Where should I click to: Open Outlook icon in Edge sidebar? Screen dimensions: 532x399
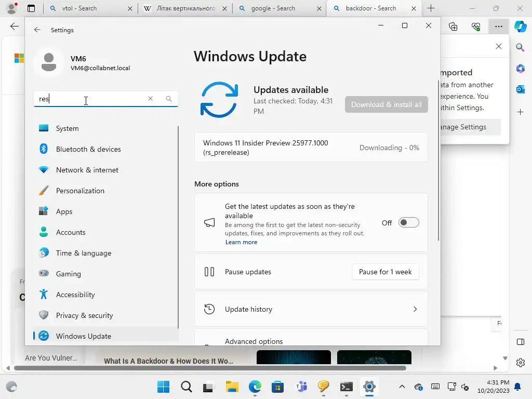[x=520, y=89]
